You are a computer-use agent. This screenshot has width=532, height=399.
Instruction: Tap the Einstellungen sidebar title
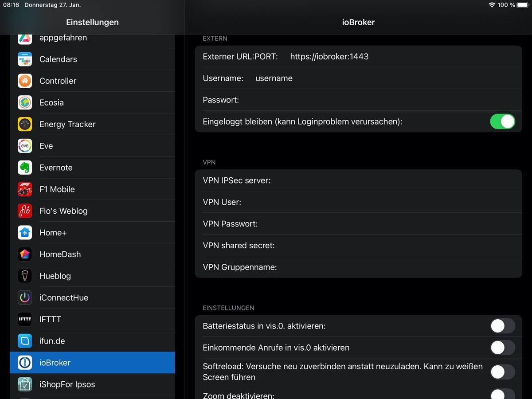click(x=92, y=22)
